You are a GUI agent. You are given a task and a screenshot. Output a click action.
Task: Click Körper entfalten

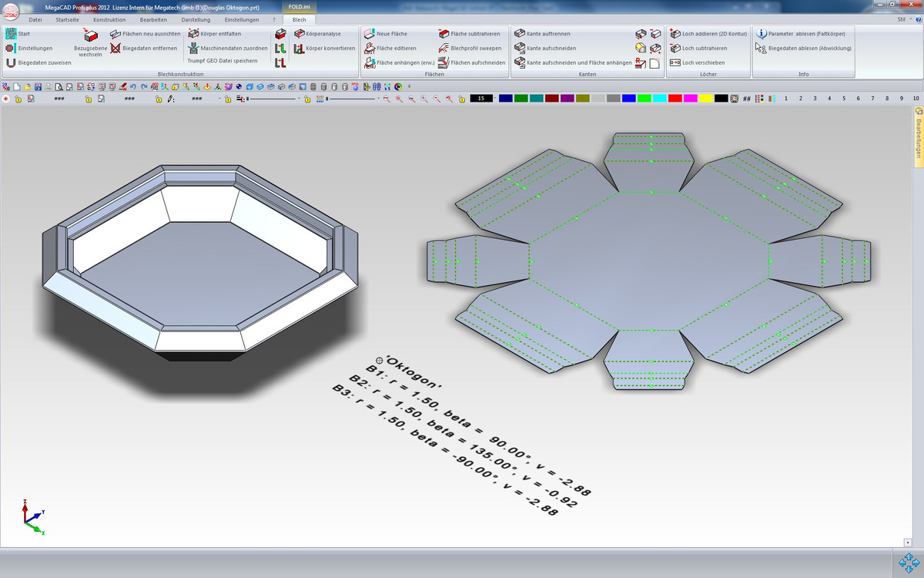pos(215,34)
